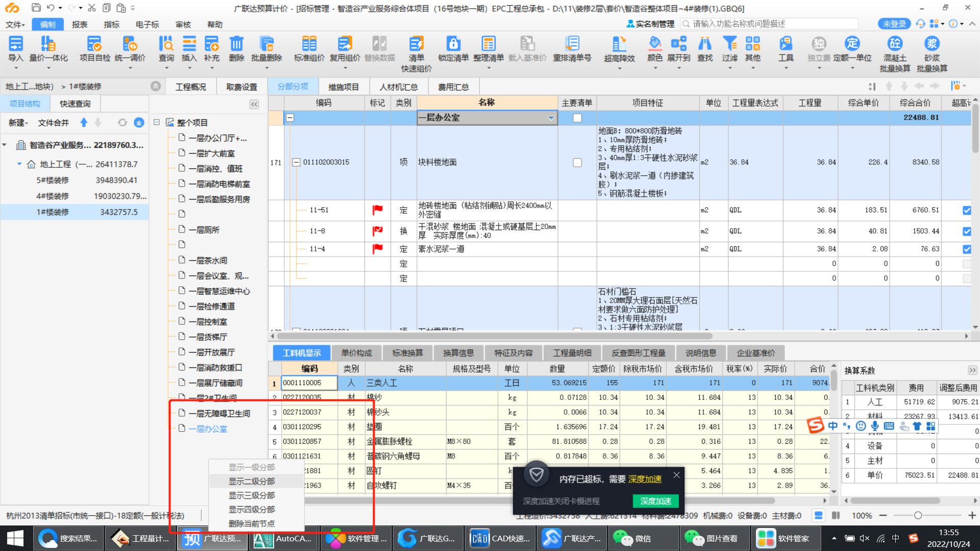Click 重排清单号 icon

pos(572,49)
